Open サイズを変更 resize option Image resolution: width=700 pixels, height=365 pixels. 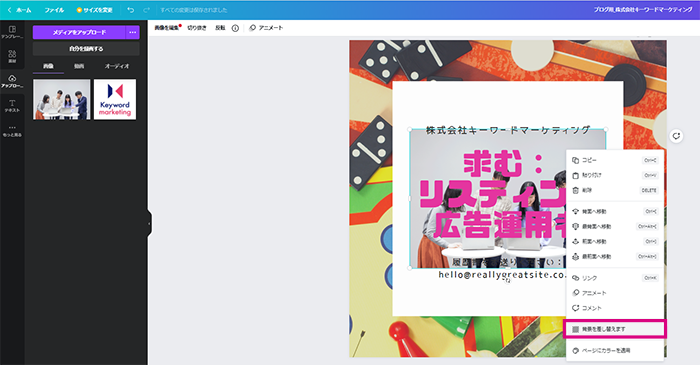(95, 10)
